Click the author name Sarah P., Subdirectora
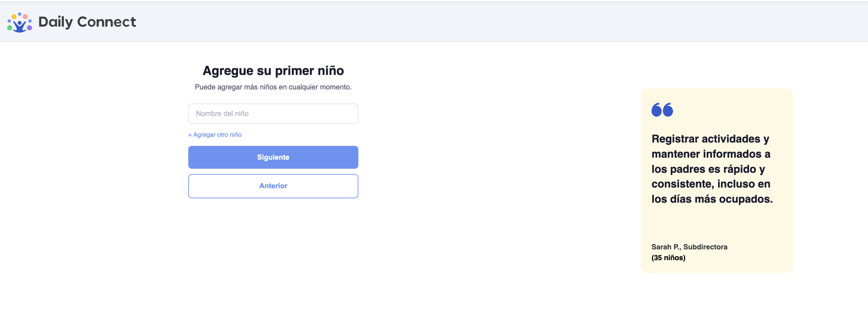 pyautogui.click(x=689, y=247)
